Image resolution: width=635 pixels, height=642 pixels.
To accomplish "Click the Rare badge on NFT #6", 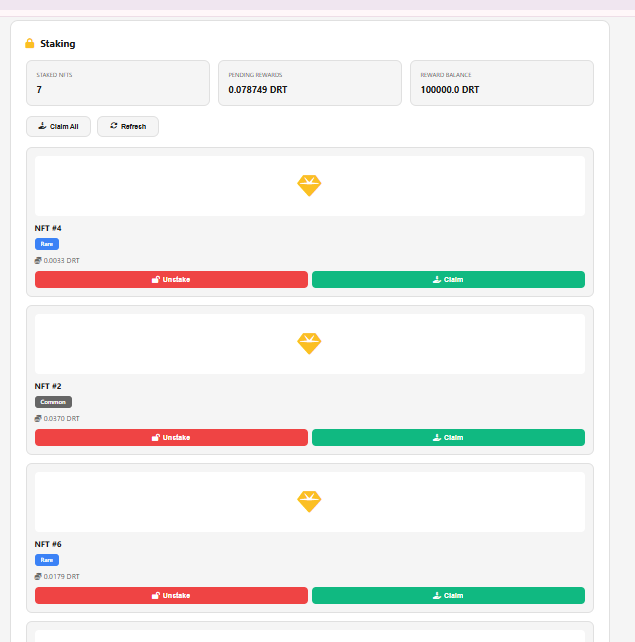I will pyautogui.click(x=47, y=560).
